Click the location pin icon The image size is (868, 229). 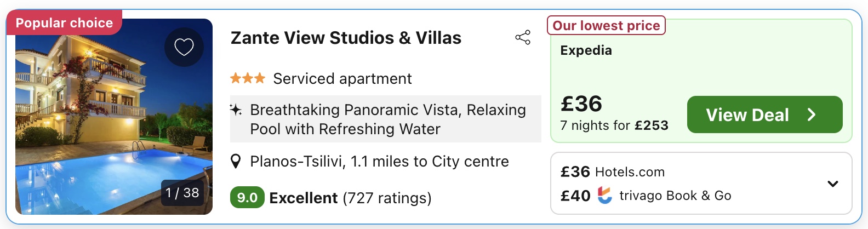point(236,162)
